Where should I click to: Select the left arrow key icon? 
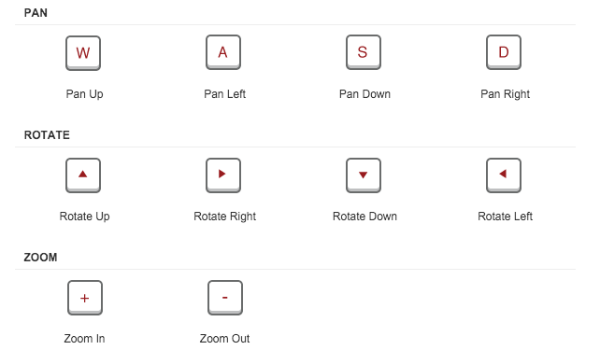[x=504, y=175]
